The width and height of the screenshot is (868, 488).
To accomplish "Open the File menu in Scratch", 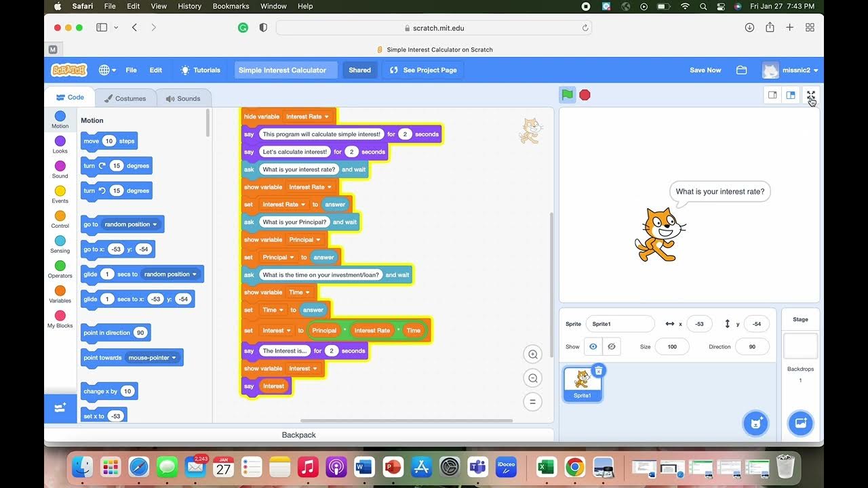I will (132, 70).
